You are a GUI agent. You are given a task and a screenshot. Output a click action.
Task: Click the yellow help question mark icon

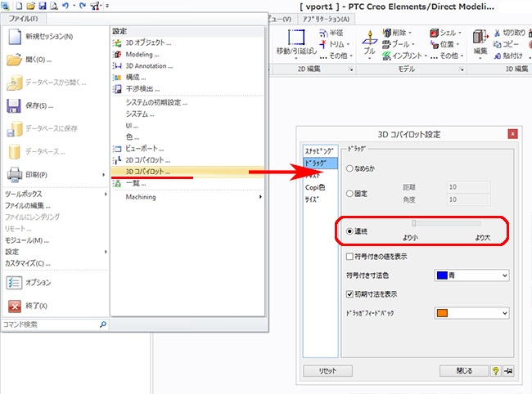tap(495, 371)
